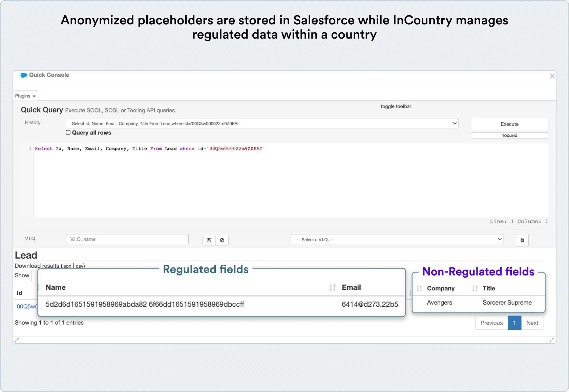Click the toggle toolbar link
The image size is (569, 392).
coord(396,106)
